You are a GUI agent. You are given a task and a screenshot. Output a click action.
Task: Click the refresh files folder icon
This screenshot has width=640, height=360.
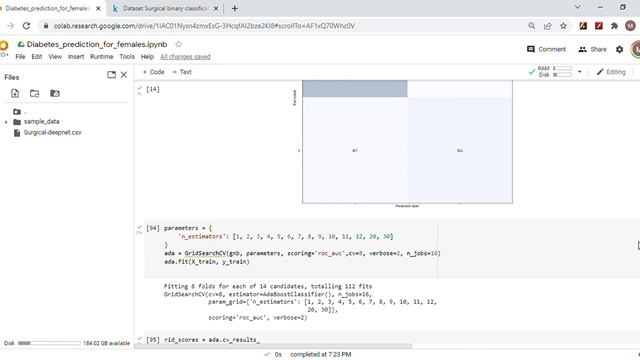[35, 93]
